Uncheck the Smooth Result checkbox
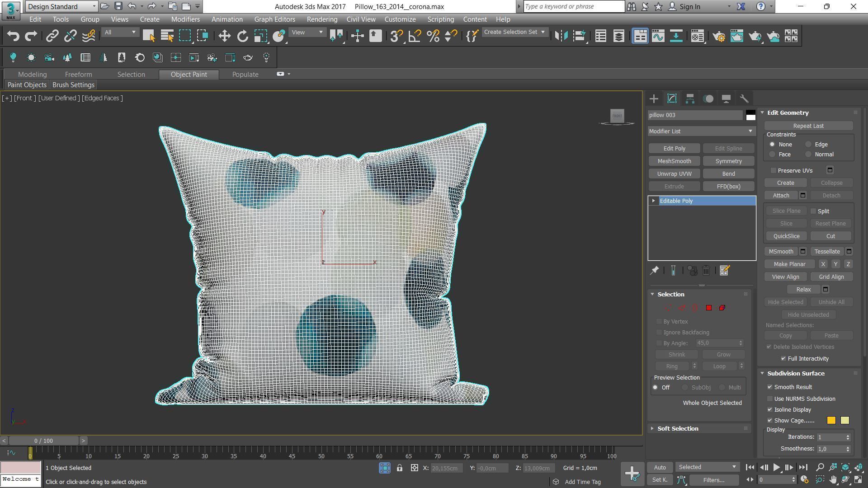The width and height of the screenshot is (868, 488). [770, 387]
